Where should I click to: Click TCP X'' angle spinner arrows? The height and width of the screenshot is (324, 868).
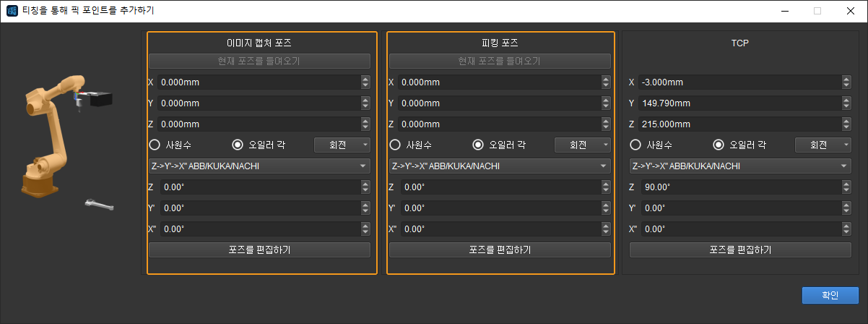point(847,229)
